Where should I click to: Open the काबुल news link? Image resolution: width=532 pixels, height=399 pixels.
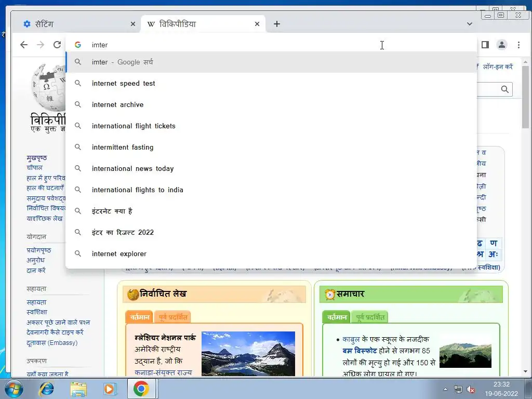(x=352, y=339)
